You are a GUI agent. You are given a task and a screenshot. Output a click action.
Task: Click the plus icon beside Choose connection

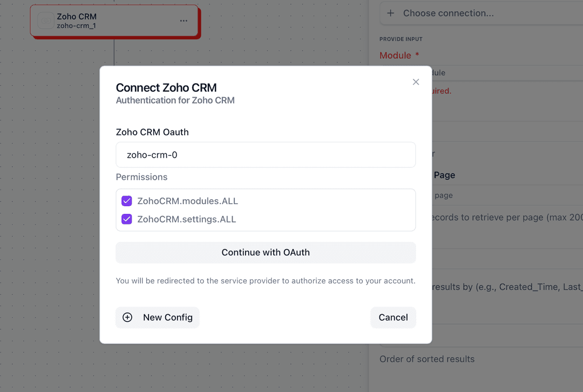tap(390, 13)
